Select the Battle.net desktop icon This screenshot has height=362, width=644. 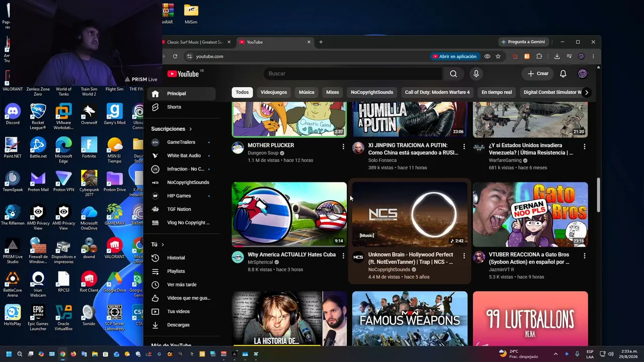coord(38,148)
